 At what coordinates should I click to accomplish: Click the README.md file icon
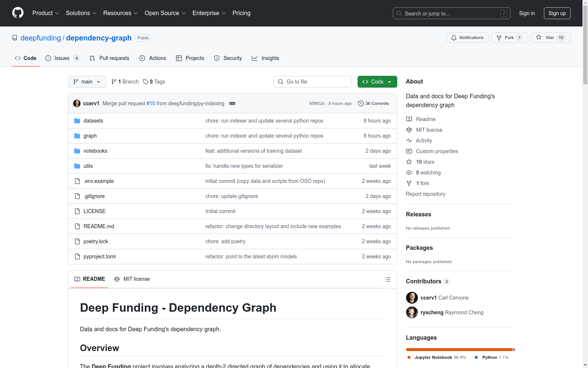77,226
